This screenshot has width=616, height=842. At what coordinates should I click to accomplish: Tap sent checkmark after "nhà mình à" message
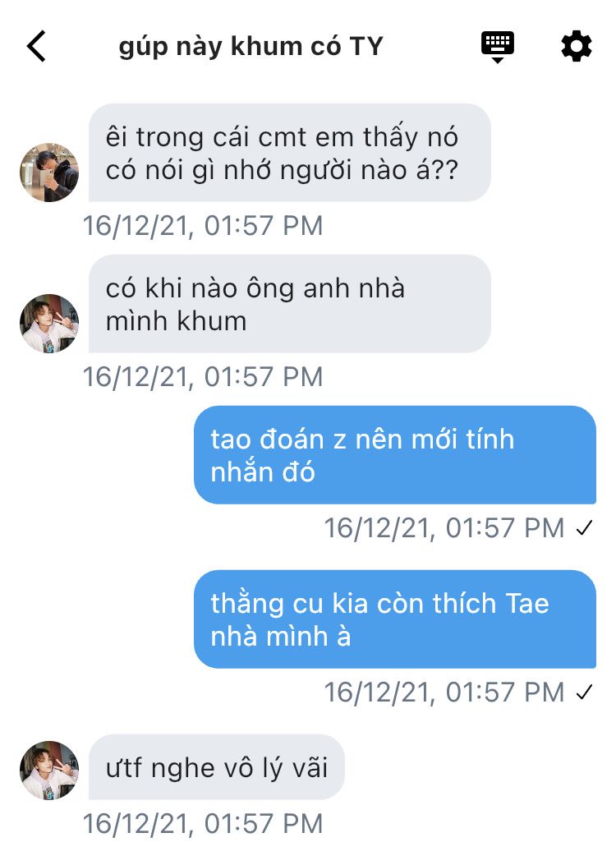click(584, 692)
